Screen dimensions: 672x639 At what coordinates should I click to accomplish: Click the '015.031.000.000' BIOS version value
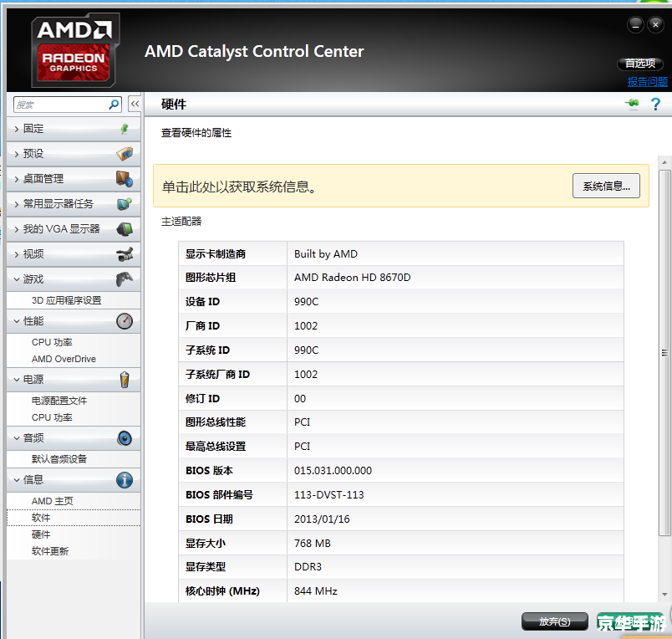[x=333, y=470]
